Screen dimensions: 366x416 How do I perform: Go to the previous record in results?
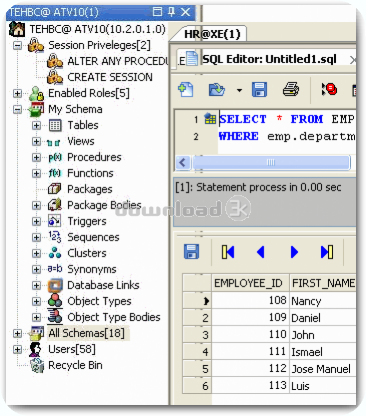point(261,252)
